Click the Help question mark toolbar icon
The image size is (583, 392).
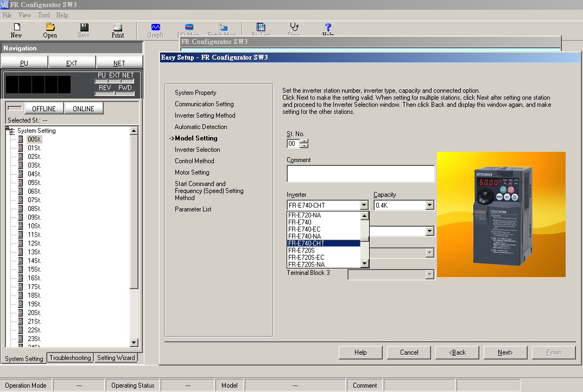[328, 27]
